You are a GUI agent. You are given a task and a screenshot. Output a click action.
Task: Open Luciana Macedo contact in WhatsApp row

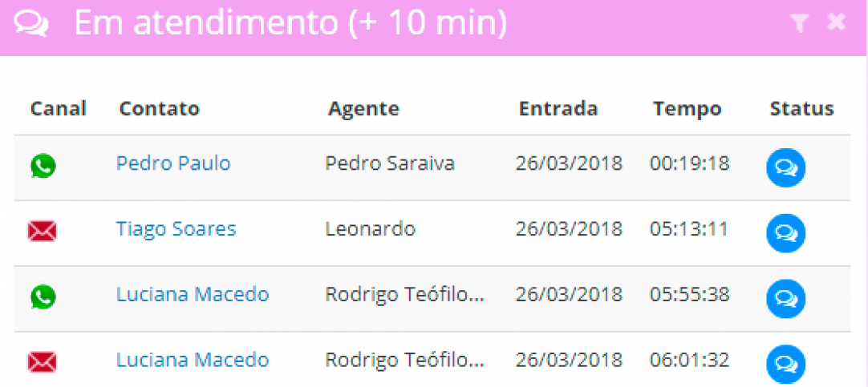(x=193, y=295)
